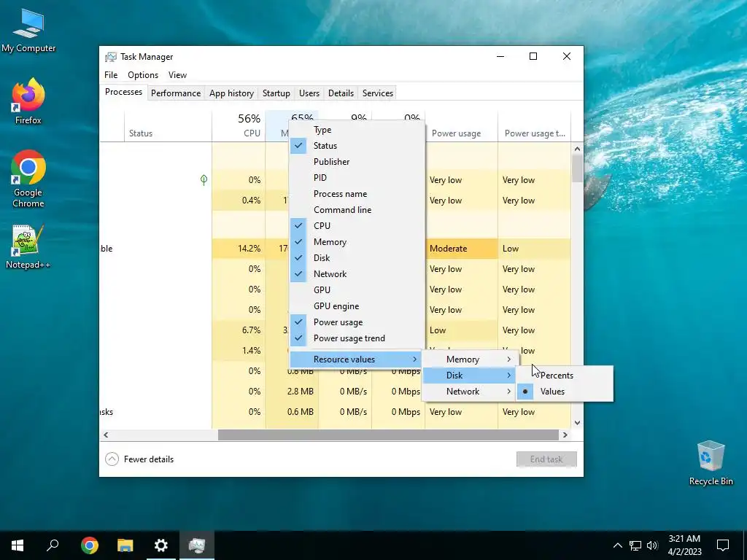Uncheck the Power usage column option
This screenshot has width=747, height=560.
click(356, 322)
